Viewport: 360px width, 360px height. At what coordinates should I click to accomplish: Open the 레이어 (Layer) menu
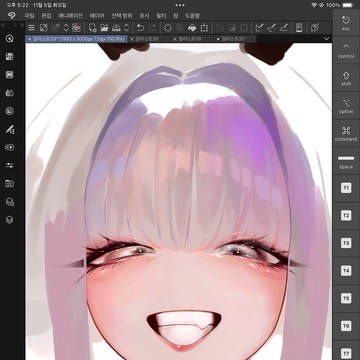pyautogui.click(x=97, y=16)
